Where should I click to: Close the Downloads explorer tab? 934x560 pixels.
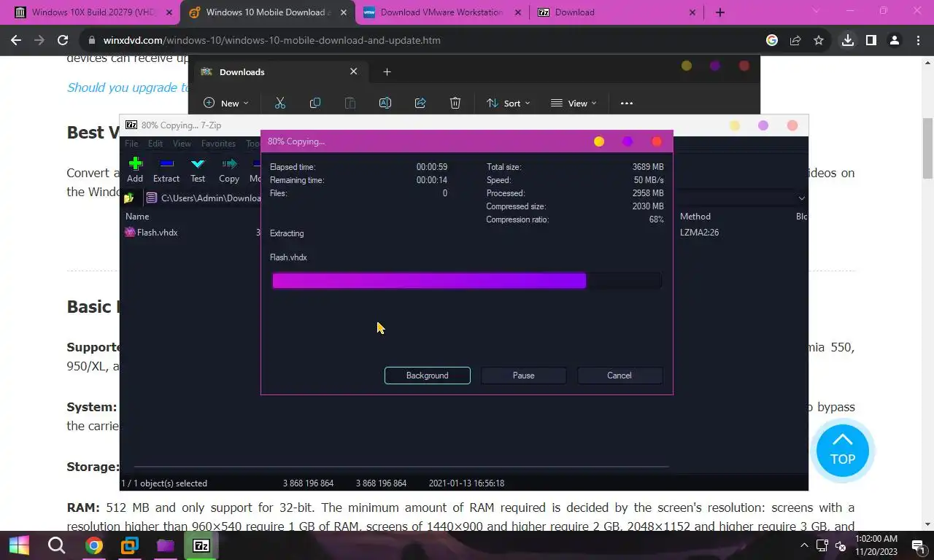coord(353,71)
